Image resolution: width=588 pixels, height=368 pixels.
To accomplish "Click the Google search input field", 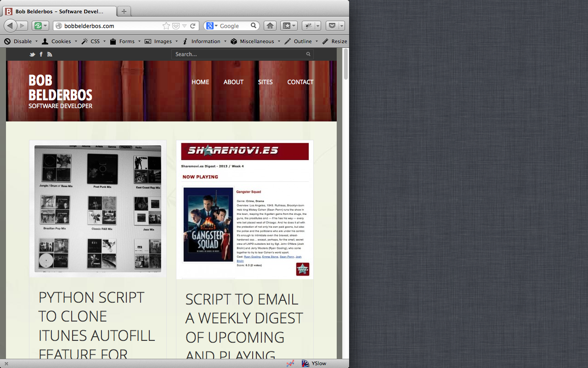I will coord(234,26).
